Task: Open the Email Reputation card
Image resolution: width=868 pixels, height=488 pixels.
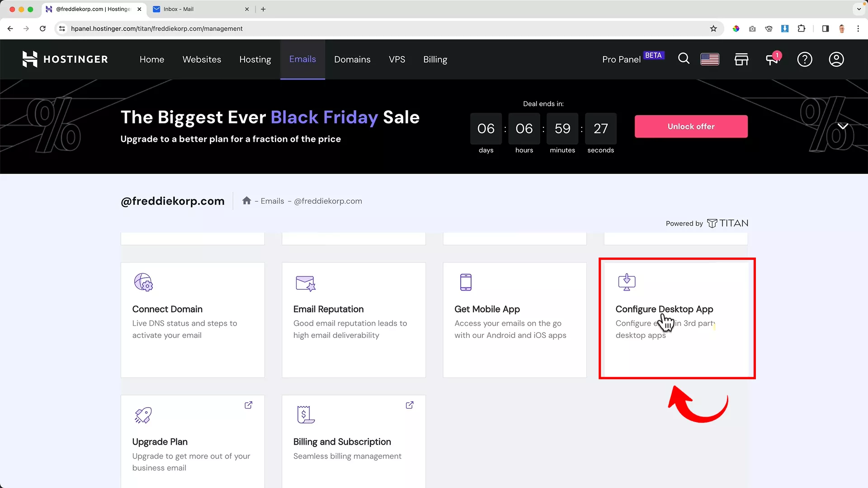Action: (x=354, y=319)
